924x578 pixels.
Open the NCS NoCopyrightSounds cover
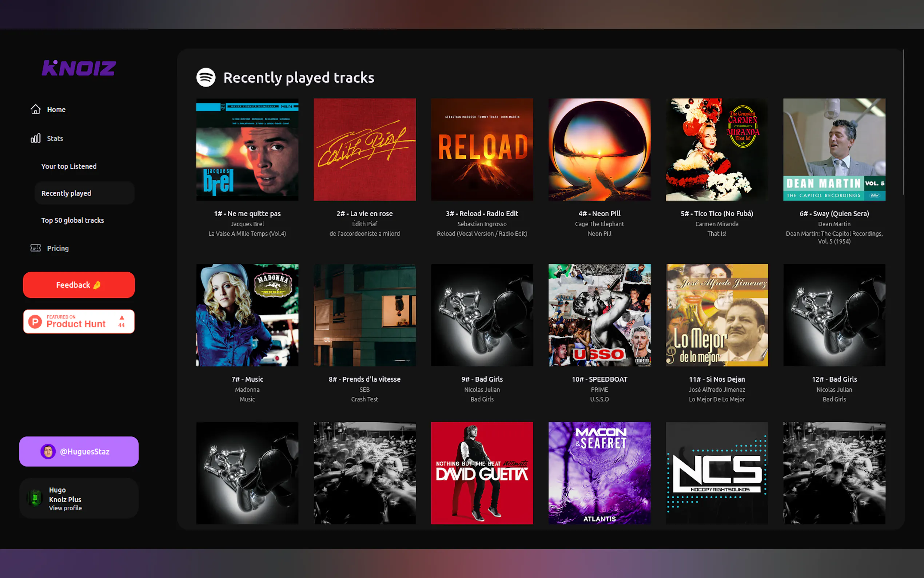(x=717, y=473)
